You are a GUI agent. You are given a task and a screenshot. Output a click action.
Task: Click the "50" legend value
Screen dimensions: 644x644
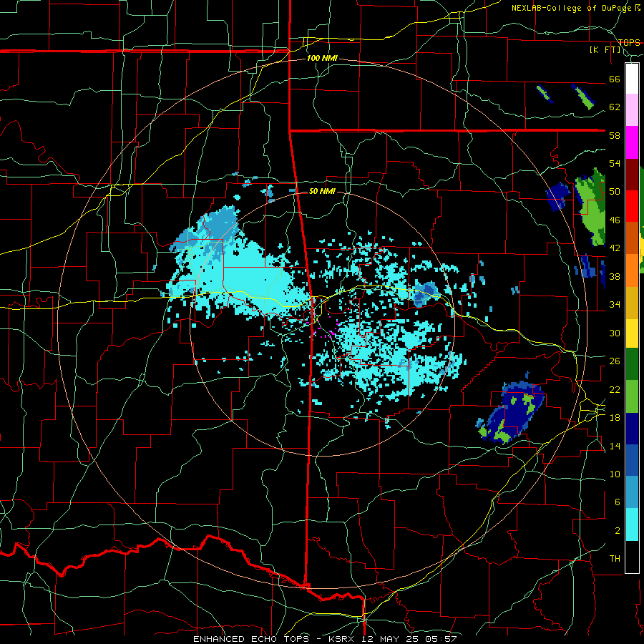pos(615,192)
